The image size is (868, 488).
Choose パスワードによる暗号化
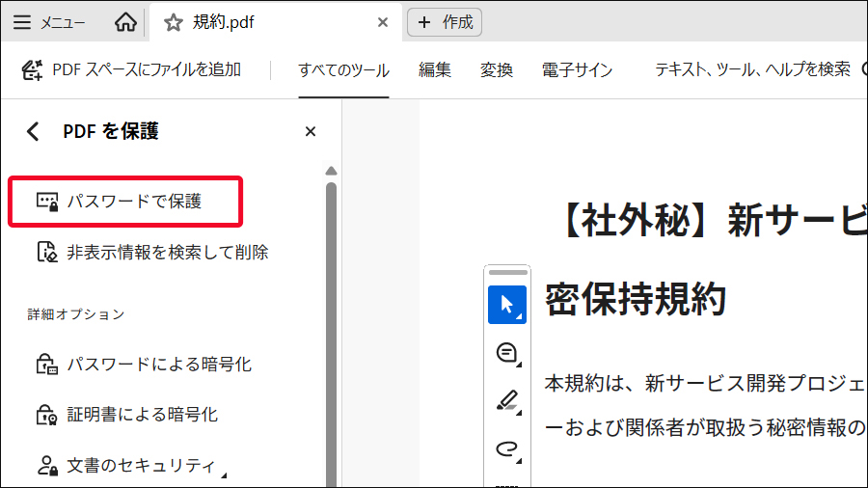pyautogui.click(x=144, y=365)
